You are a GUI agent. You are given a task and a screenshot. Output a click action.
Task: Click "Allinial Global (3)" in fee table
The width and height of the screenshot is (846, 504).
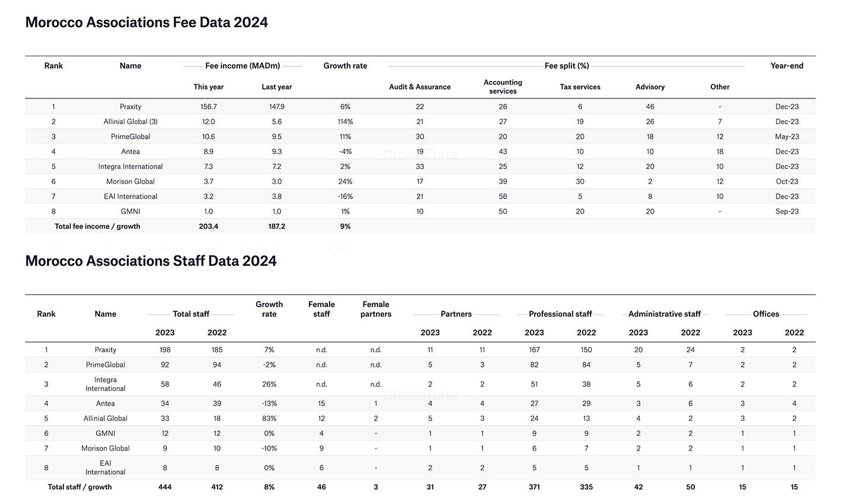(130, 122)
